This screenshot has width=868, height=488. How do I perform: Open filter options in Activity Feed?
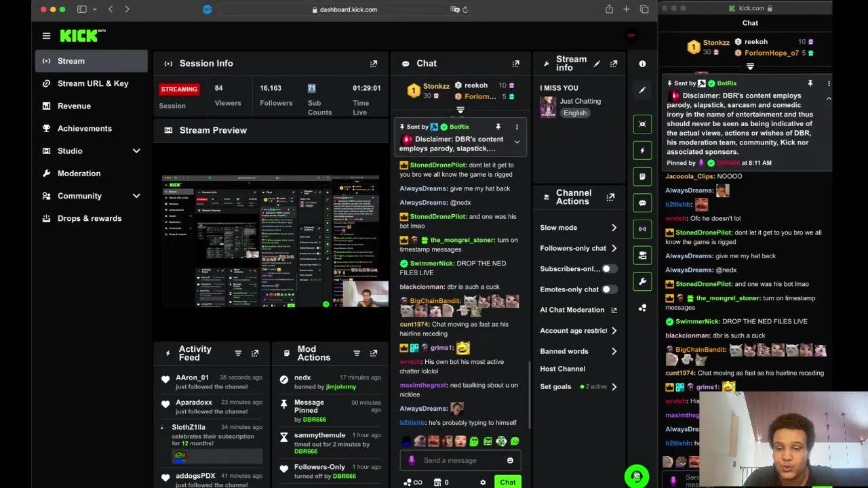coord(238,353)
